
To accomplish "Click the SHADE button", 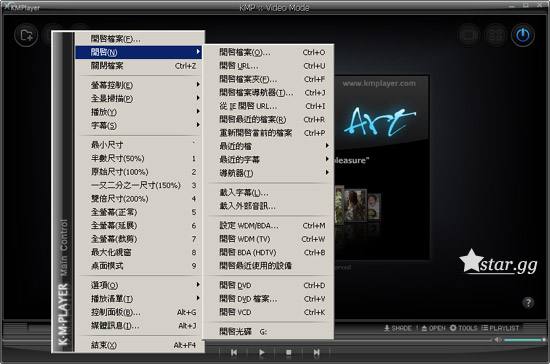I will pyautogui.click(x=397, y=328).
